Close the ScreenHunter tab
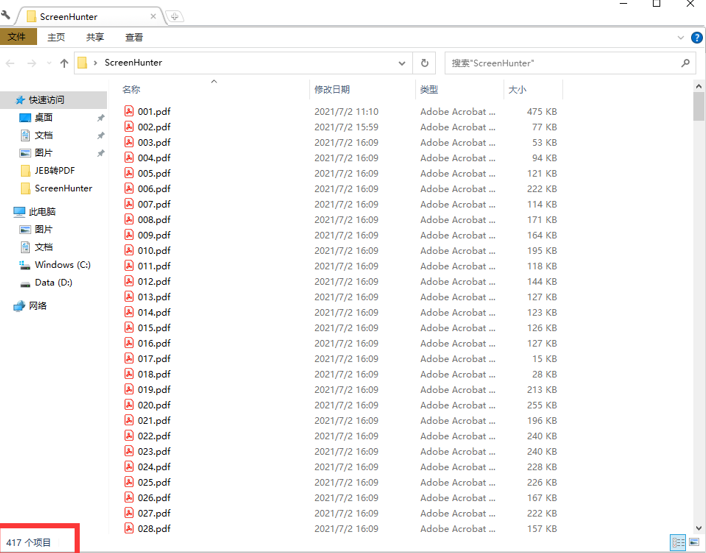The image size is (706, 553). tap(153, 17)
